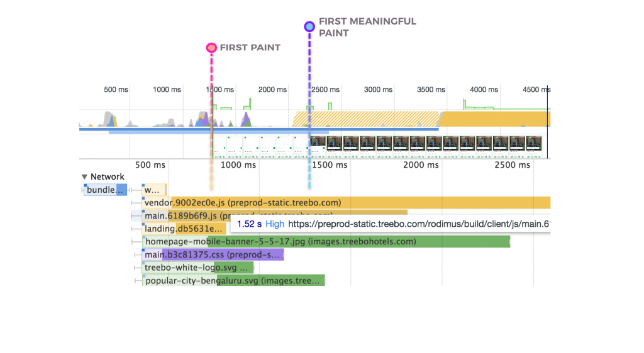This screenshot has width=644, height=353.
Task: Click the first white screenshot thumbnail after First Paint
Action: pyautogui.click(x=219, y=146)
